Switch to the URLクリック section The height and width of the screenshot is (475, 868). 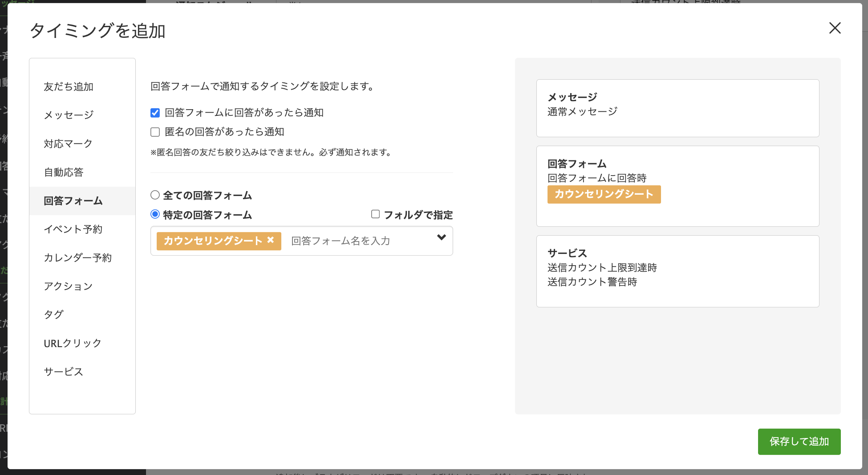tap(73, 343)
